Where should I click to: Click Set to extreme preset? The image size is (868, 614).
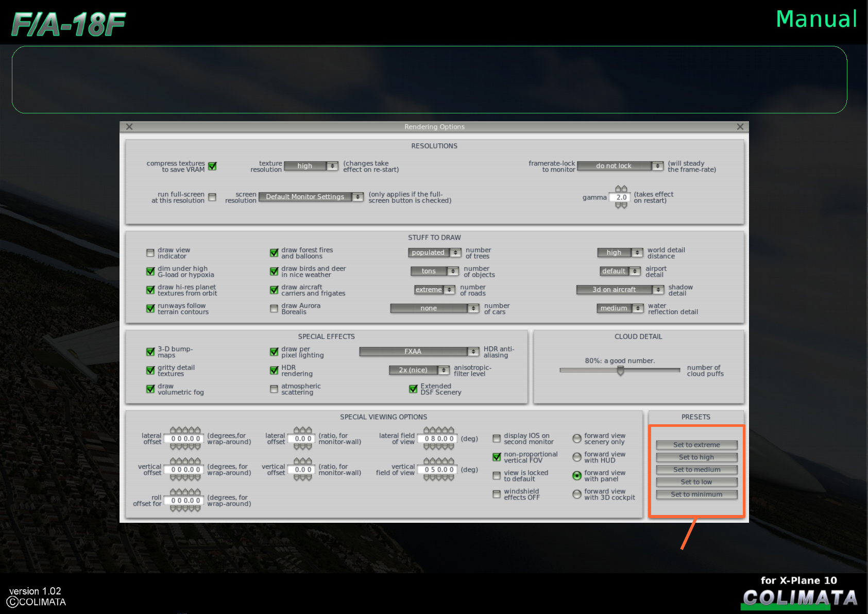point(697,445)
